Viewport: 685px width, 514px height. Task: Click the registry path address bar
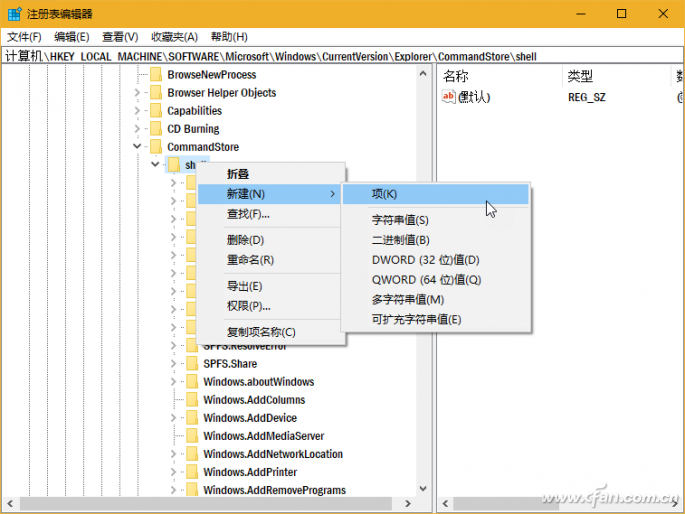(x=342, y=56)
